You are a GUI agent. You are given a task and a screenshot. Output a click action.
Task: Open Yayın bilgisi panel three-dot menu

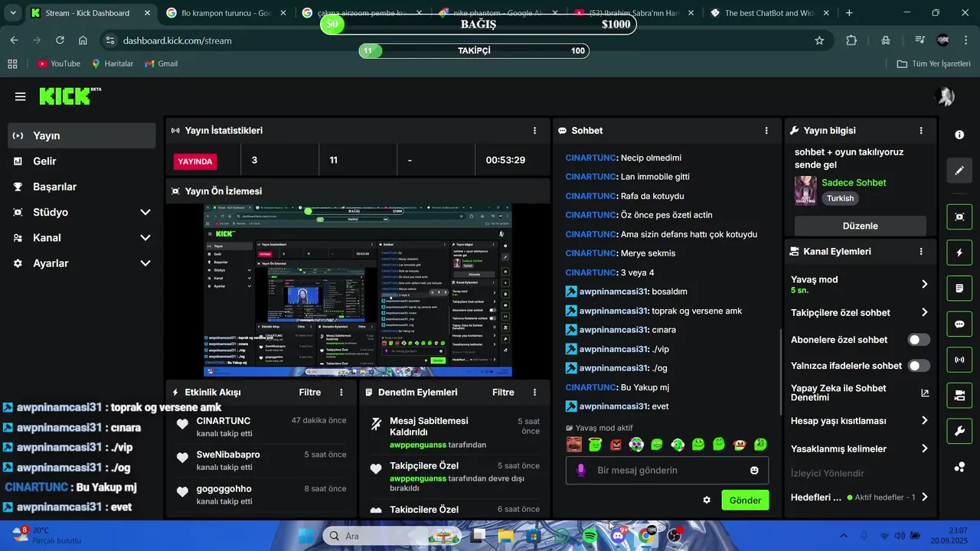(x=921, y=131)
